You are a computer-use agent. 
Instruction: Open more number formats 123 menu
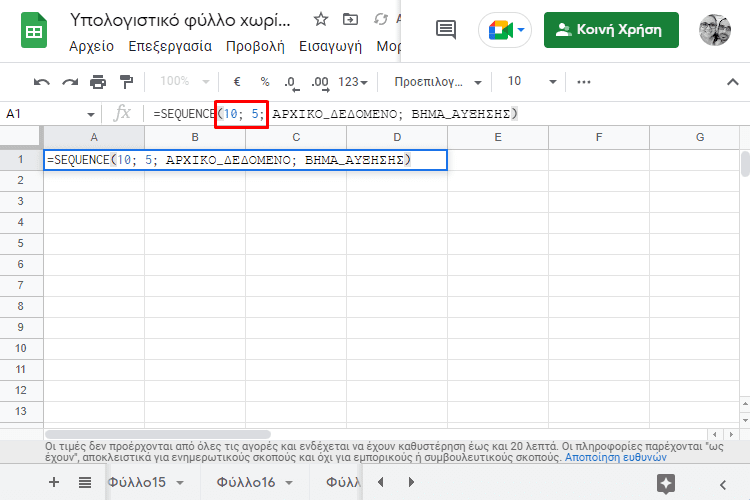pos(353,82)
